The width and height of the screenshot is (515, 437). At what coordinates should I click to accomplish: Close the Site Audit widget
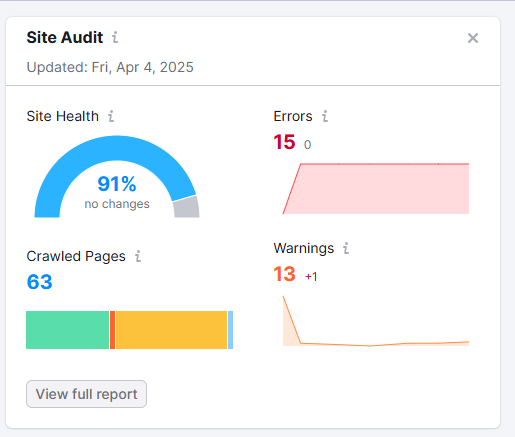[473, 38]
